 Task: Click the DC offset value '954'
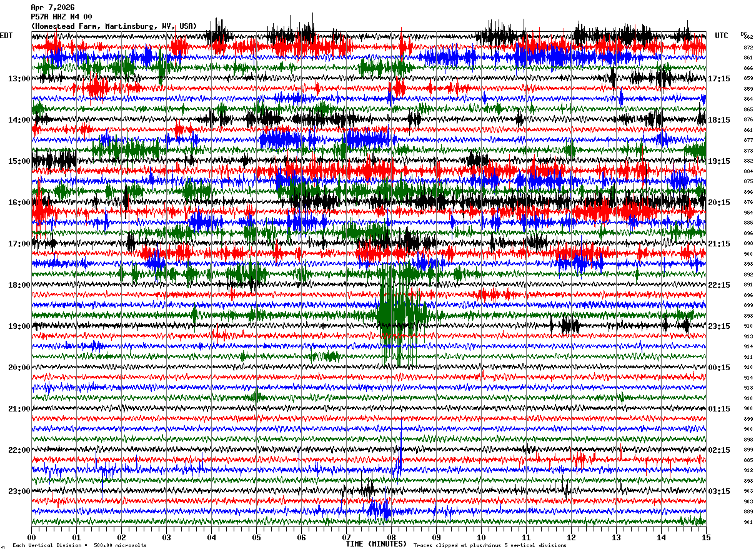(x=748, y=213)
